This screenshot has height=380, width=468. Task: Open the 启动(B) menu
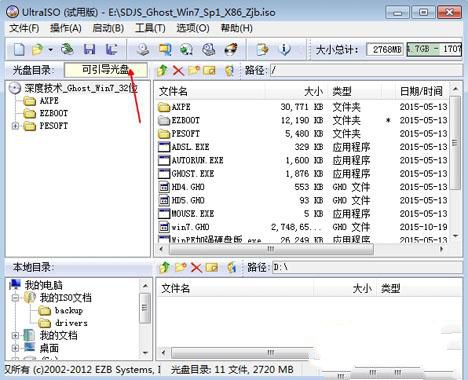pos(108,28)
